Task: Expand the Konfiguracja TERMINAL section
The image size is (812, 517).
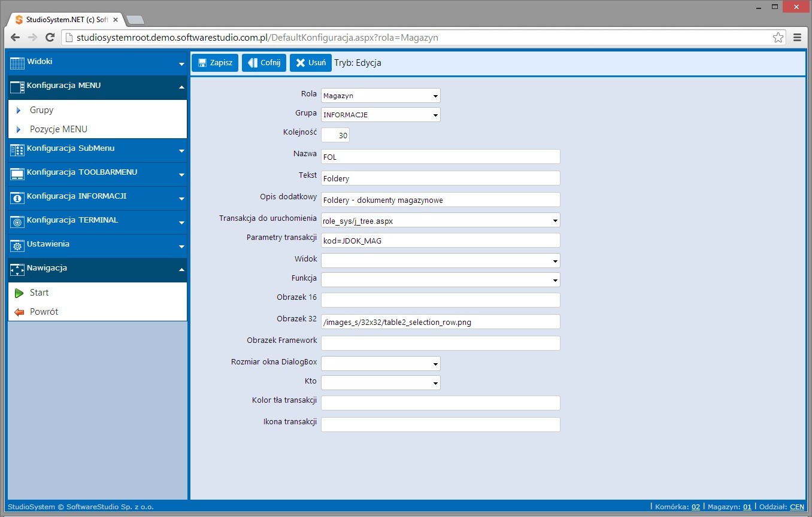Action: [181, 223]
